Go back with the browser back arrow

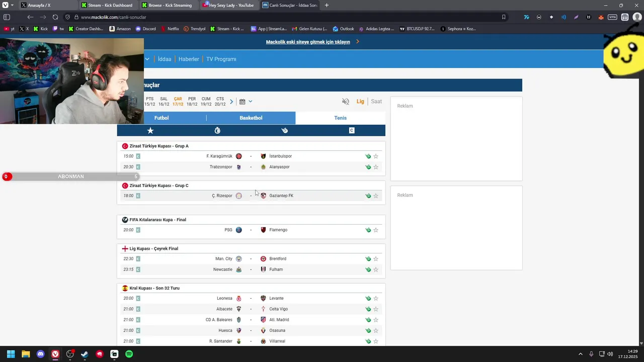30,17
